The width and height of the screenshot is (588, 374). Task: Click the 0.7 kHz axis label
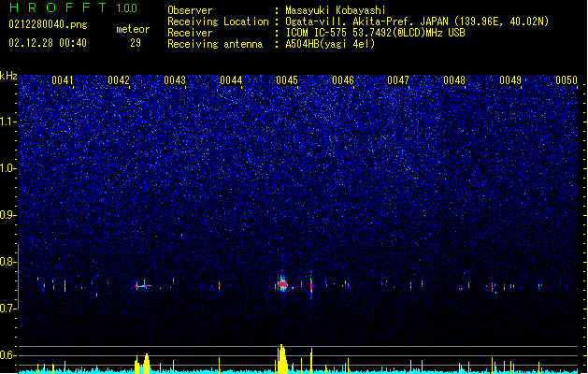coord(7,309)
